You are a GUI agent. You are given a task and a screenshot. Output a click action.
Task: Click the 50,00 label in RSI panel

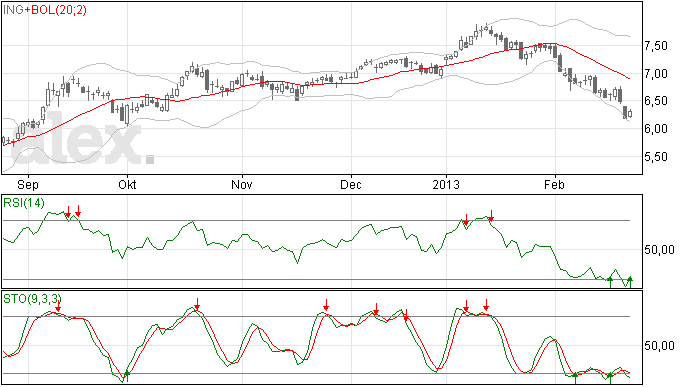tap(659, 250)
